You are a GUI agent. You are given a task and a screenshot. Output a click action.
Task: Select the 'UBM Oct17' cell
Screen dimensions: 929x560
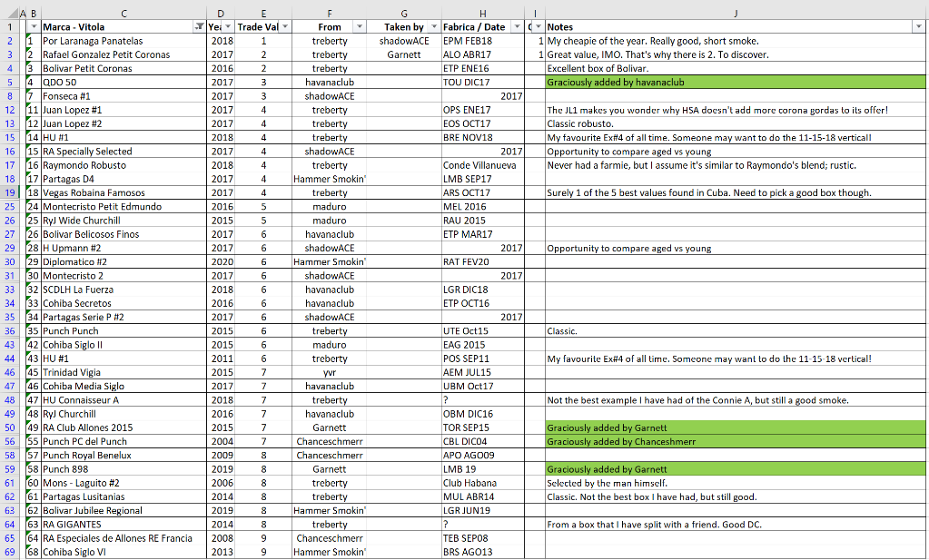[483, 386]
